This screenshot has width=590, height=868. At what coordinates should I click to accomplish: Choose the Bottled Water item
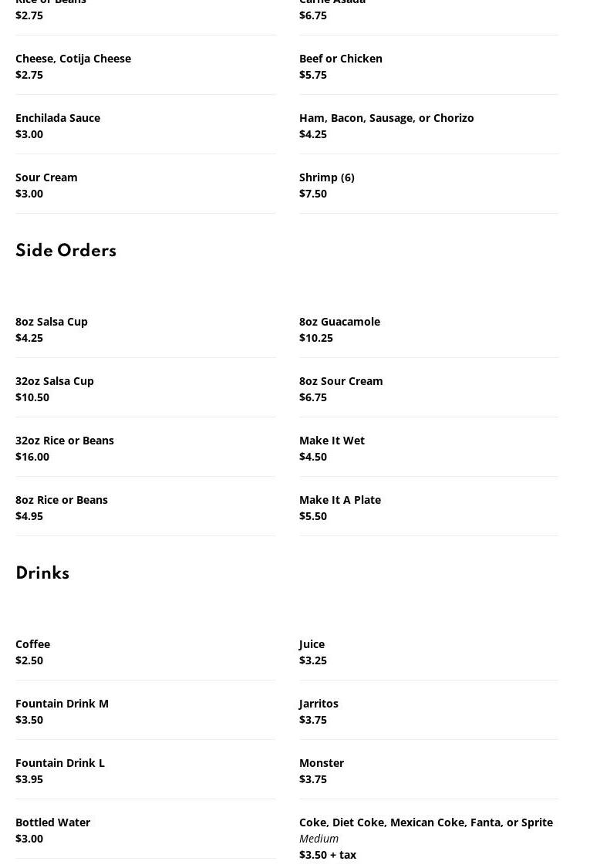tap(52, 822)
